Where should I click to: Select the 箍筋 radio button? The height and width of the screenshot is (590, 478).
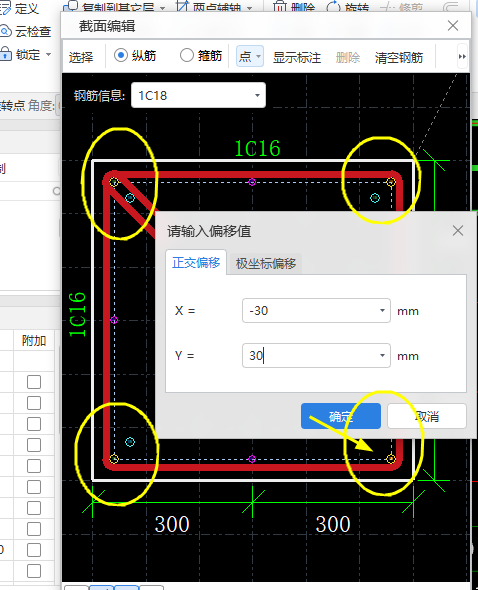[x=187, y=56]
